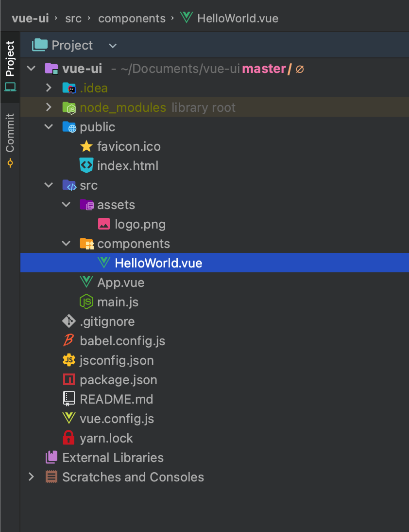
Task: Click the HelloWorld.vue Vue icon in tree
Action: (103, 263)
